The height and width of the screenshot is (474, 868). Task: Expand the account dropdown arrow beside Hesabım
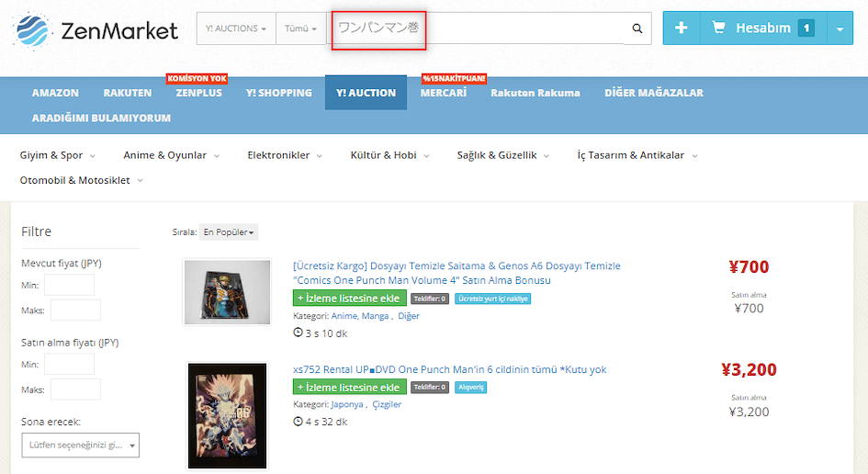[840, 28]
